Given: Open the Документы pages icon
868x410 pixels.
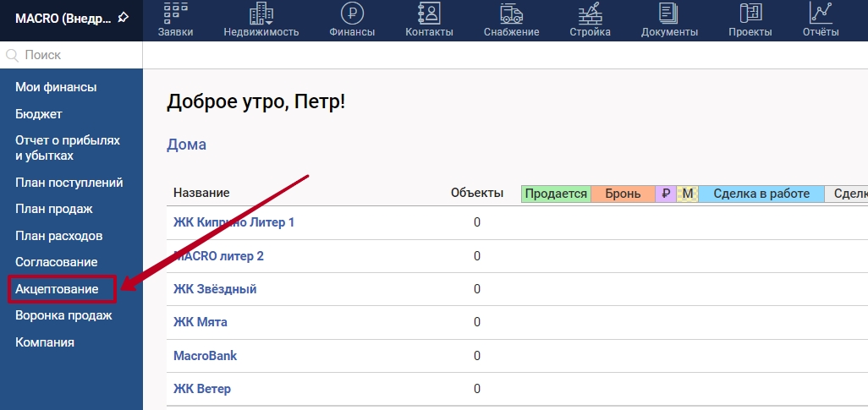Looking at the screenshot, I should [x=669, y=14].
